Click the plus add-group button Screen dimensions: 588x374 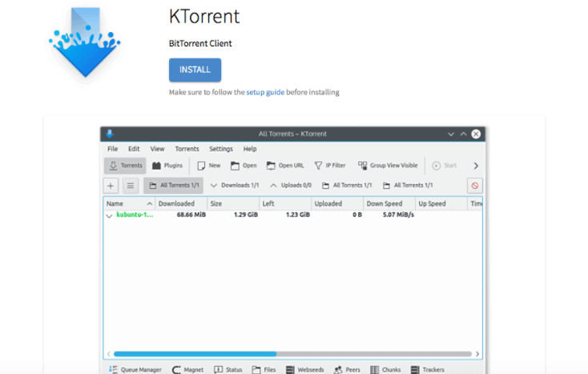tap(111, 186)
